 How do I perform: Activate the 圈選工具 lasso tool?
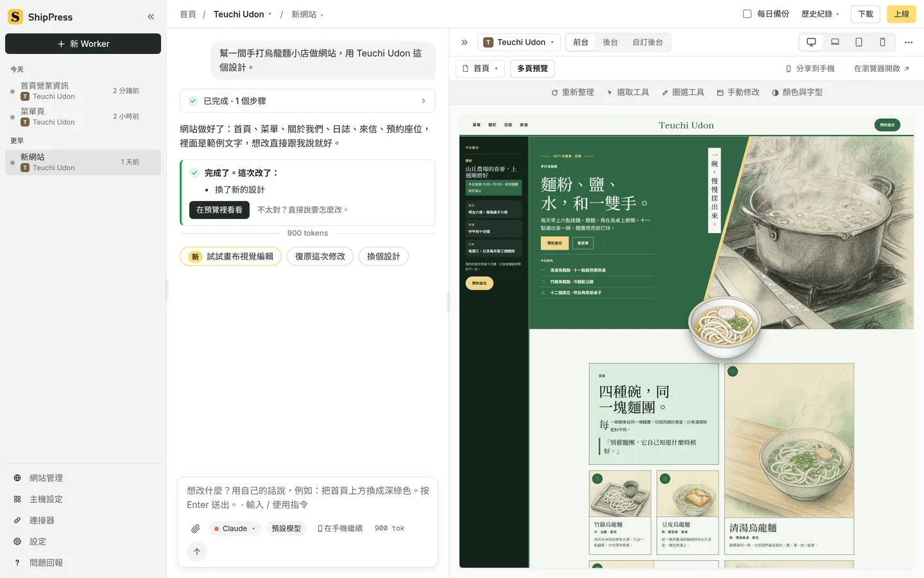coord(683,92)
